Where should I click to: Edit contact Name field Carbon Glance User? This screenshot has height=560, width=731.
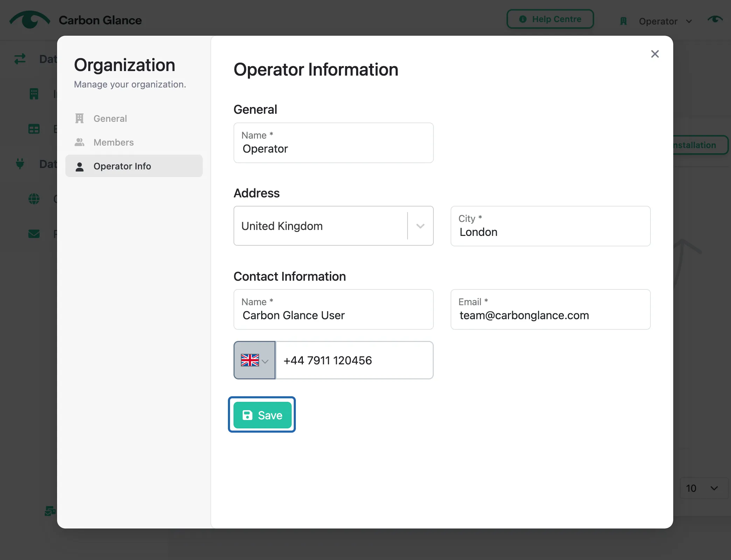click(333, 309)
